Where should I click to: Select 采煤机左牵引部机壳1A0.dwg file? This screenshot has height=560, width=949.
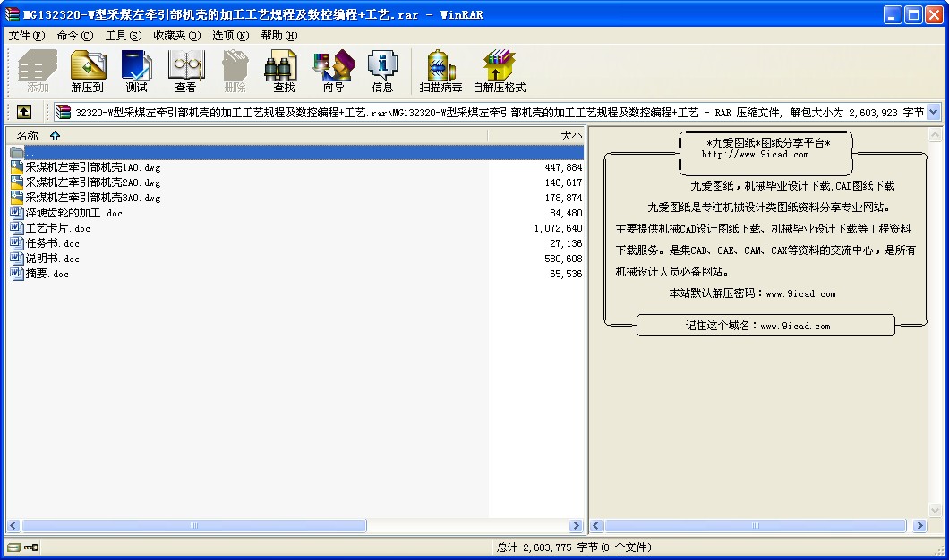click(92, 167)
